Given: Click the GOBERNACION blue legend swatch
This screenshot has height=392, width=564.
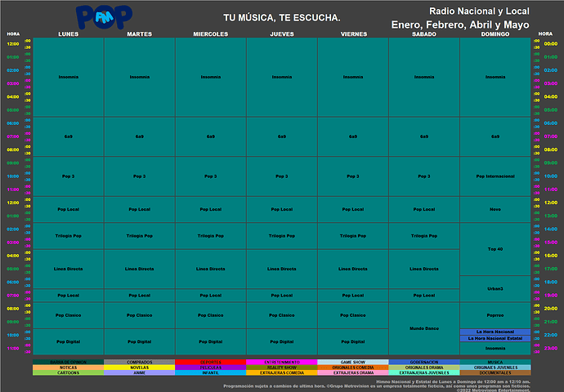Looking at the screenshot, I should (x=424, y=362).
